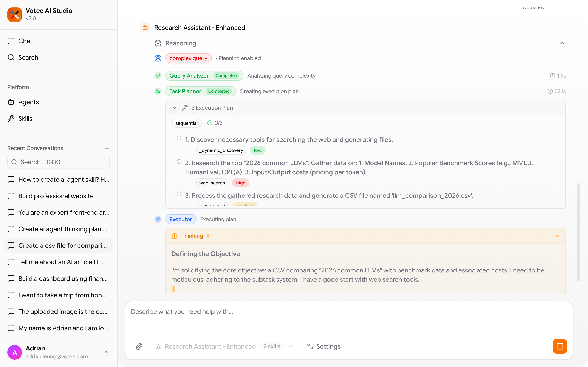588x367 pixels.
Task: Open Settings in the message composer
Action: 324,346
